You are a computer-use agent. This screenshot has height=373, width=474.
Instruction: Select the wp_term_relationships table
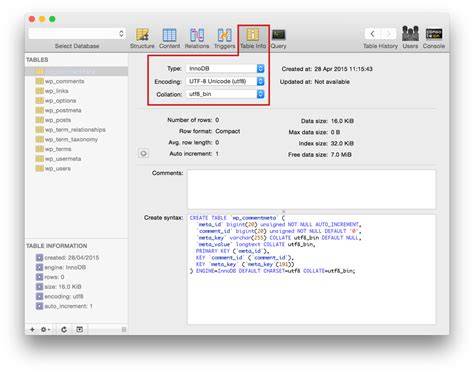point(75,130)
